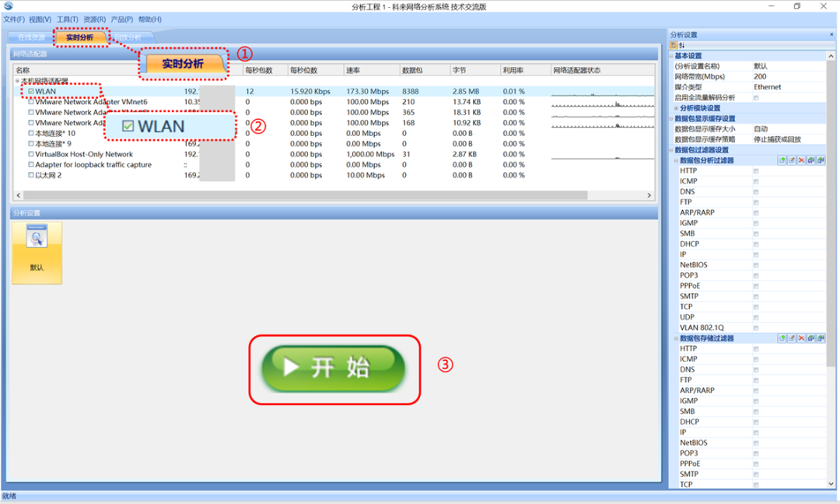The image size is (840, 504).
Task: Tick HTTP checkbox under 数据包存储过滤器
Action: coord(756,348)
